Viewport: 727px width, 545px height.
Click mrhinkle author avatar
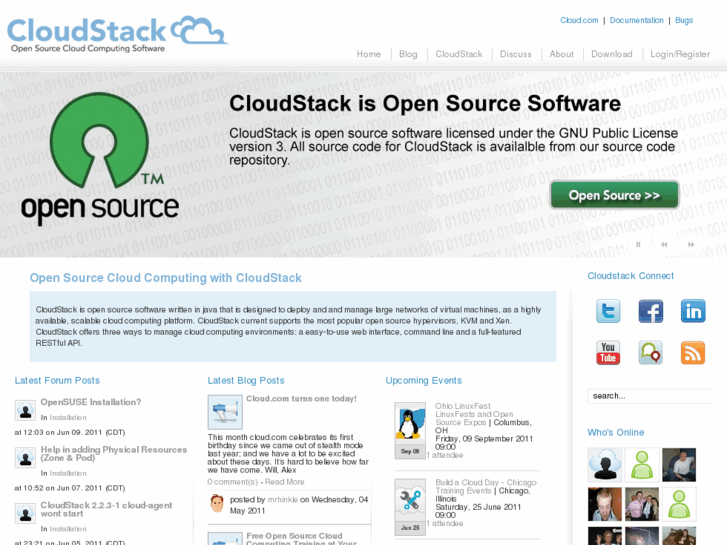tap(217, 503)
